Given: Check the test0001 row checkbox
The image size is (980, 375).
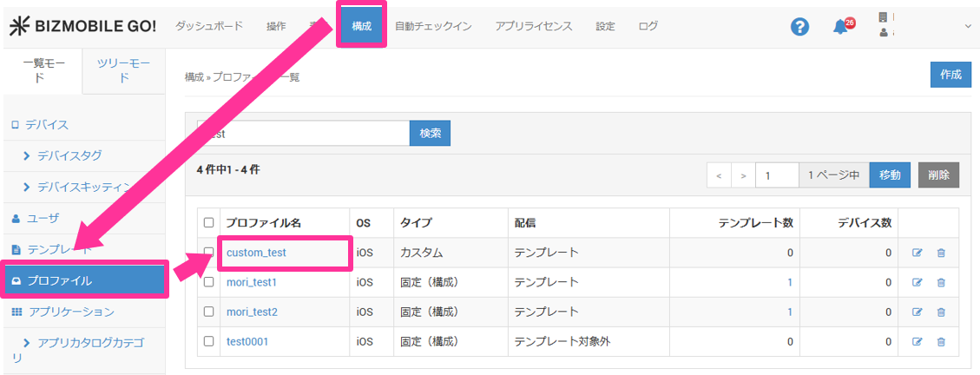Looking at the screenshot, I should pyautogui.click(x=208, y=341).
